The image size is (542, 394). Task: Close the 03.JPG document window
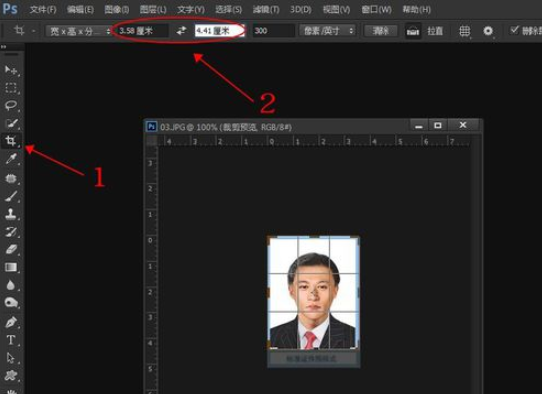pyautogui.click(x=463, y=125)
